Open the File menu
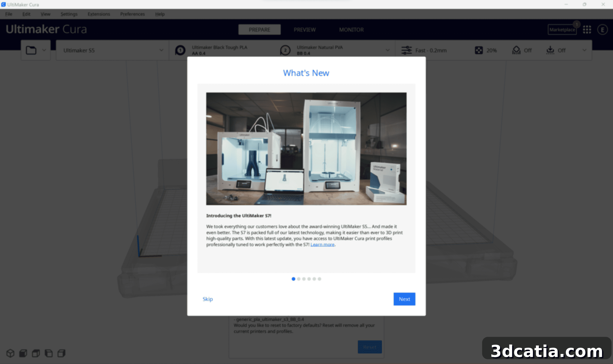This screenshot has height=364, width=613. 9,14
